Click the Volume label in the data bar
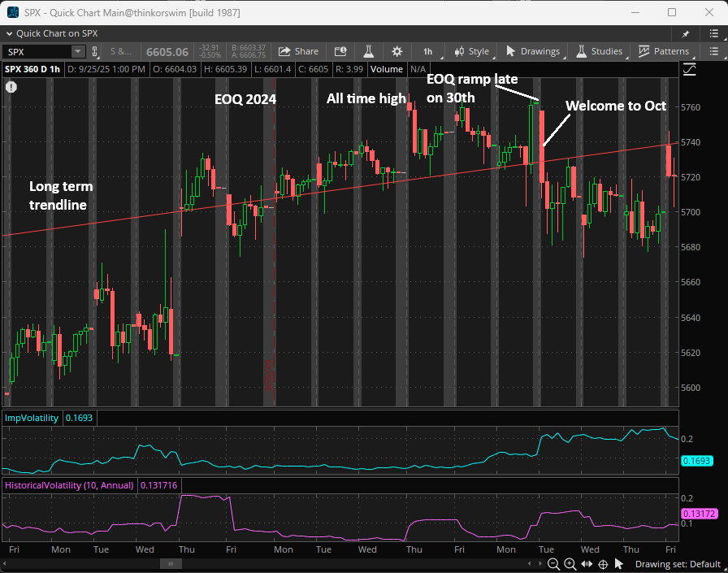 [386, 69]
